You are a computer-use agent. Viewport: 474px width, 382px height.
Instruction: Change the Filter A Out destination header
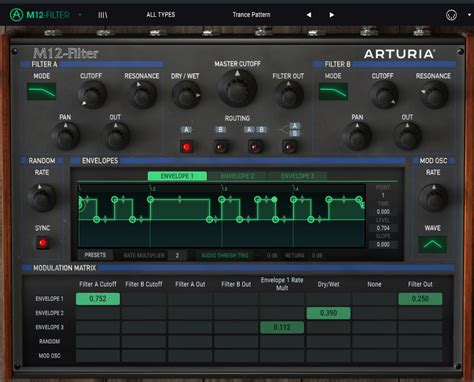190,284
